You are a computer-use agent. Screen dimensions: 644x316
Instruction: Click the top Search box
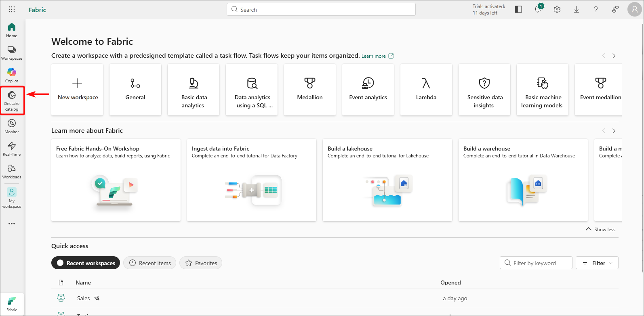pyautogui.click(x=321, y=9)
